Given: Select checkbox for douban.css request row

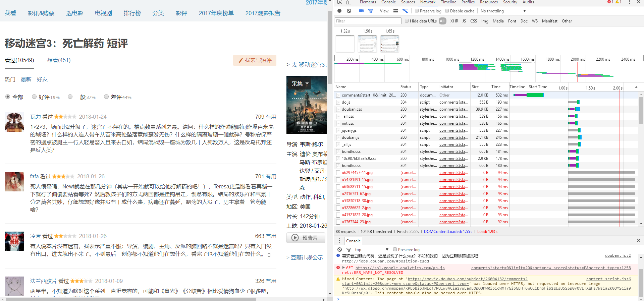Looking at the screenshot, I should [x=338, y=109].
